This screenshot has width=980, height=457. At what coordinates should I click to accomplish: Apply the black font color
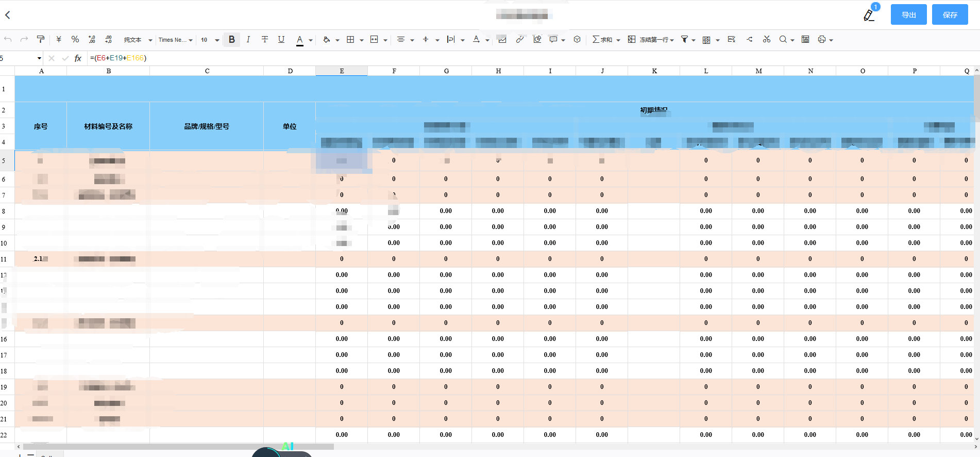(x=300, y=40)
